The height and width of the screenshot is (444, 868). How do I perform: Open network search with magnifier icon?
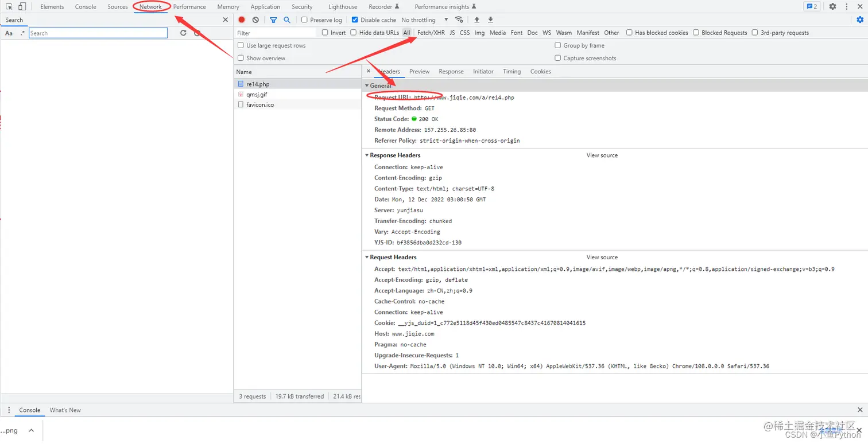tap(287, 20)
